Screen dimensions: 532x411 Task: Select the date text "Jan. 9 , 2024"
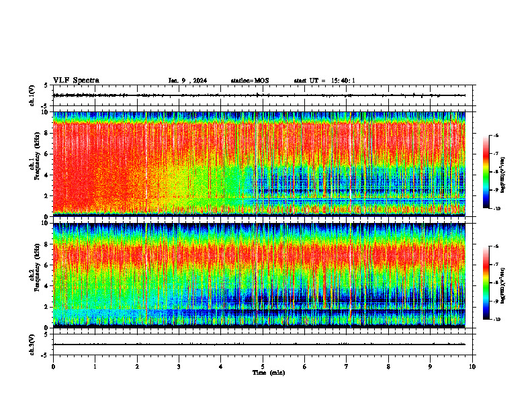tap(187, 81)
